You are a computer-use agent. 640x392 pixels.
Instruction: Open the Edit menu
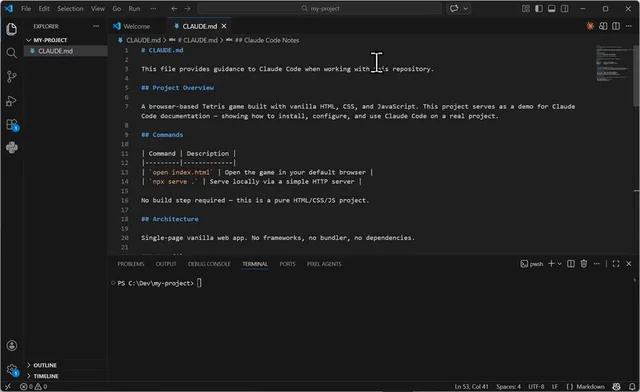point(44,9)
